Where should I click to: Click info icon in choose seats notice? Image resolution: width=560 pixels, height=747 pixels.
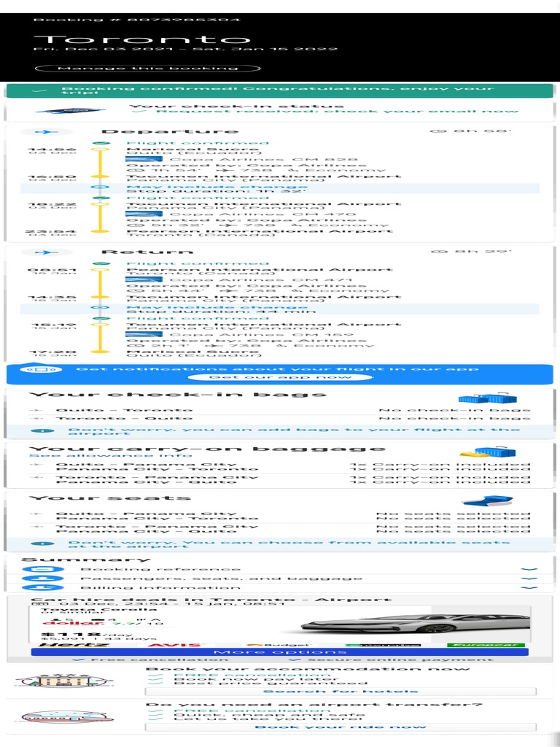(x=42, y=543)
